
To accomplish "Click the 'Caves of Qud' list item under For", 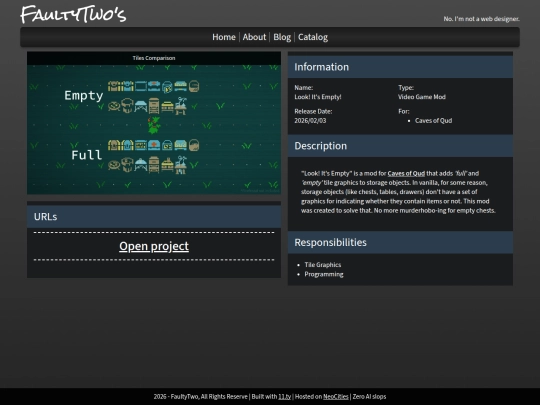I will pos(433,121).
